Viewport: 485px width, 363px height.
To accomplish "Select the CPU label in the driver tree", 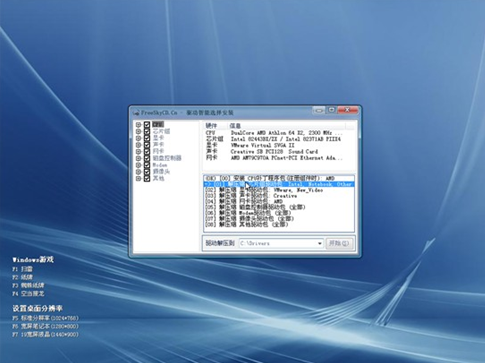I will [158, 125].
